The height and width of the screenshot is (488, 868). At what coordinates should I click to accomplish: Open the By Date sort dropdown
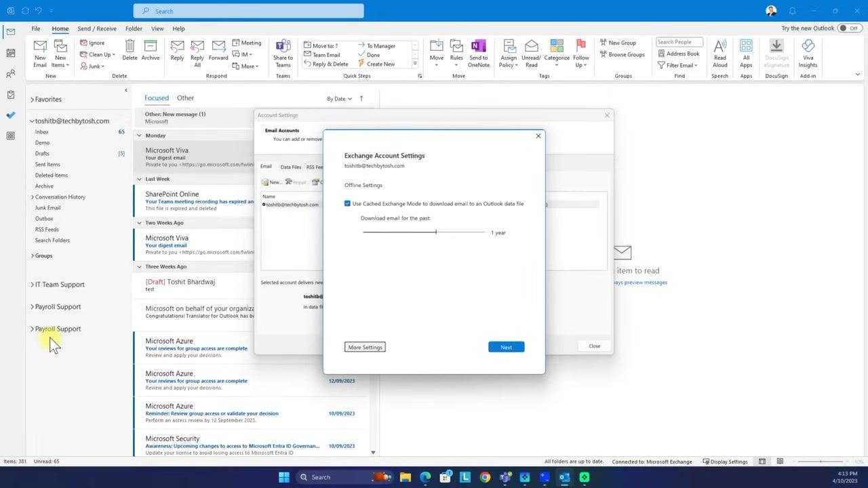(339, 99)
